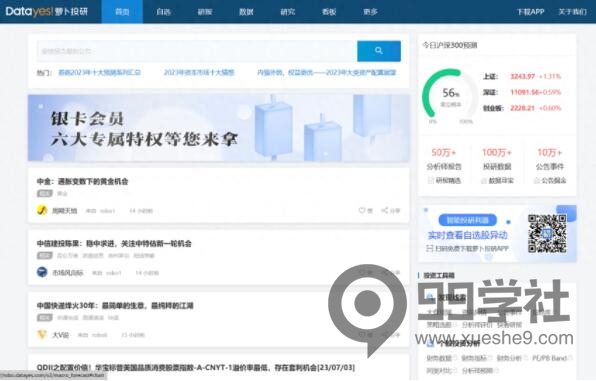Click the 投资工具箱 section heading
Screen dimensions: 596x381
pos(439,275)
